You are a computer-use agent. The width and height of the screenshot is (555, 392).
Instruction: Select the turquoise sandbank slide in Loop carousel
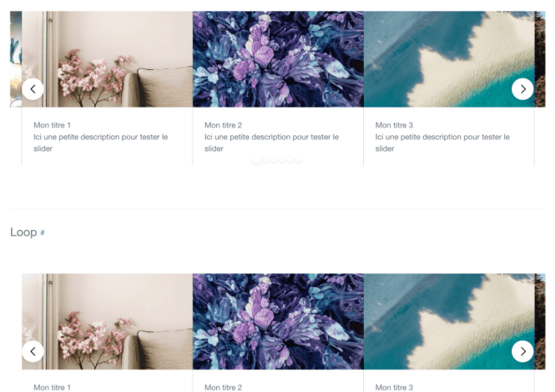(449, 322)
